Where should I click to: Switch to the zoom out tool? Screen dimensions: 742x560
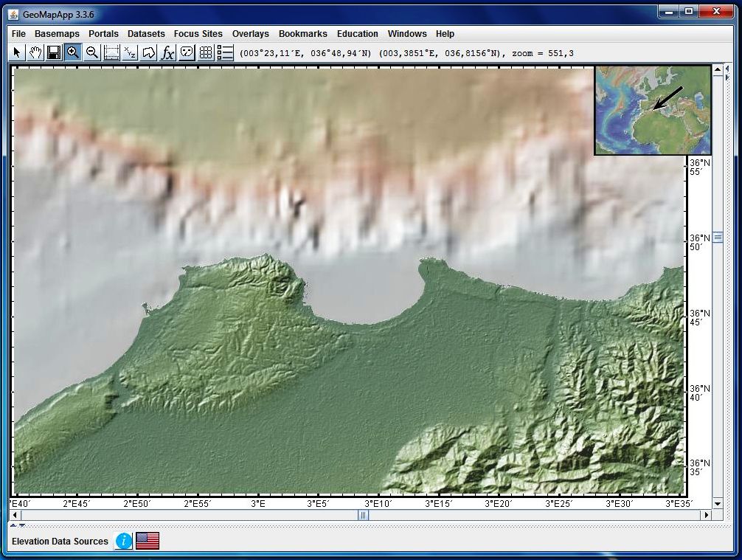pyautogui.click(x=91, y=52)
